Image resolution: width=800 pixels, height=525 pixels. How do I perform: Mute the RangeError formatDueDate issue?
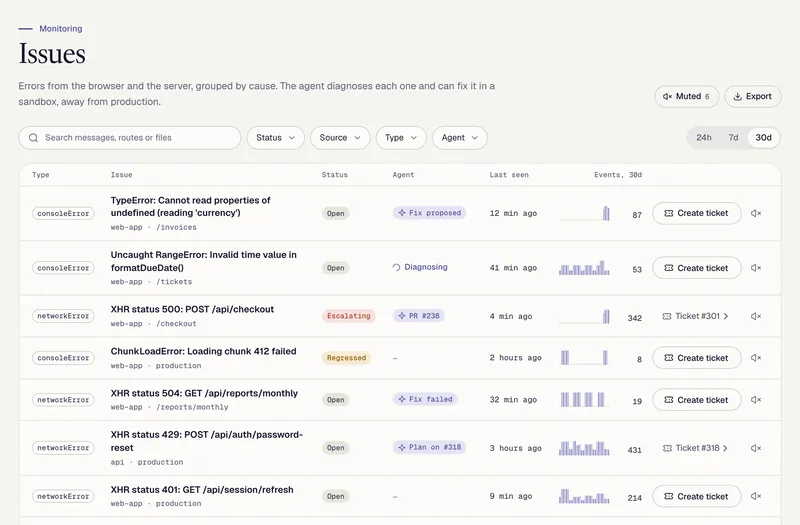[756, 268]
